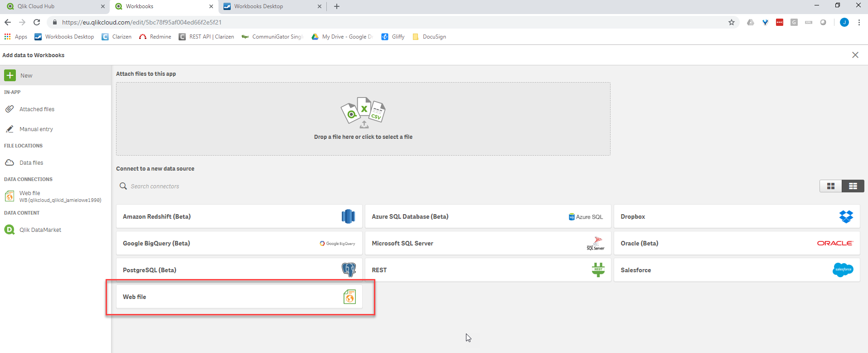Choose Web file connector tile

[239, 297]
